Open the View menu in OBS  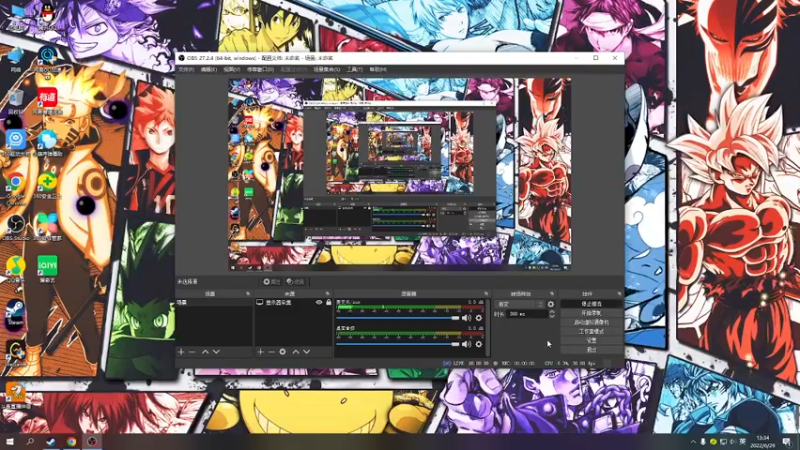coord(232,69)
